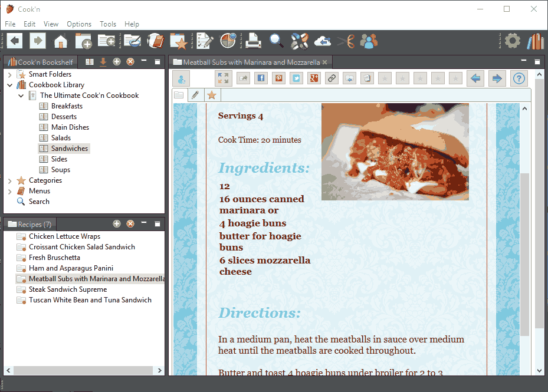Open the gear settings icon
The image size is (548, 392).
[513, 41]
